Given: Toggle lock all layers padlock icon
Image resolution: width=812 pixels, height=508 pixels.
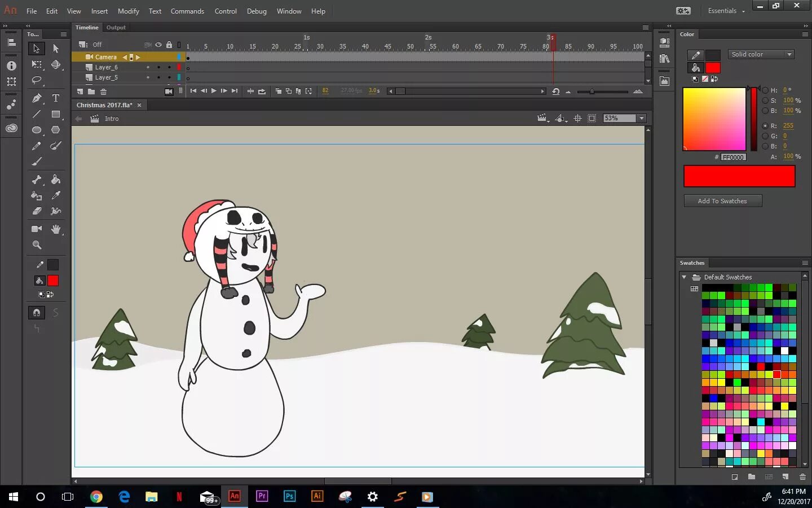Looking at the screenshot, I should (169, 45).
